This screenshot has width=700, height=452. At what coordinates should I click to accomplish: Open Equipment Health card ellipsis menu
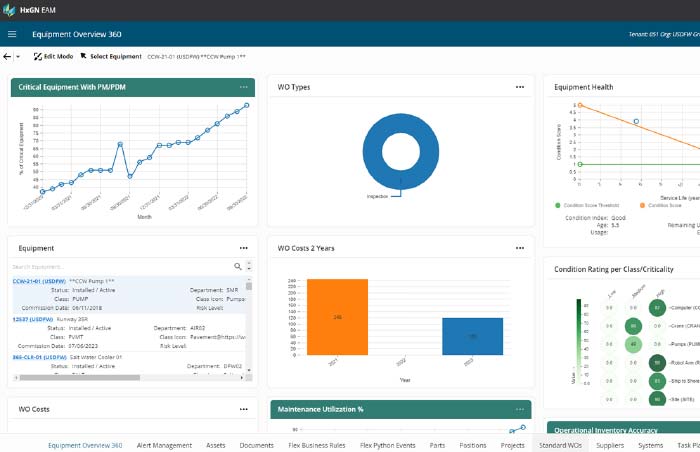691,87
